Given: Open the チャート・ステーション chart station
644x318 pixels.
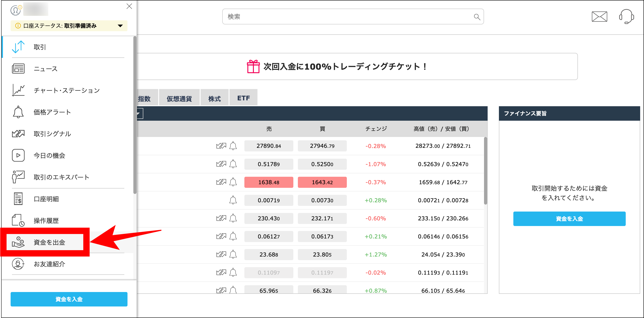Looking at the screenshot, I should [67, 90].
